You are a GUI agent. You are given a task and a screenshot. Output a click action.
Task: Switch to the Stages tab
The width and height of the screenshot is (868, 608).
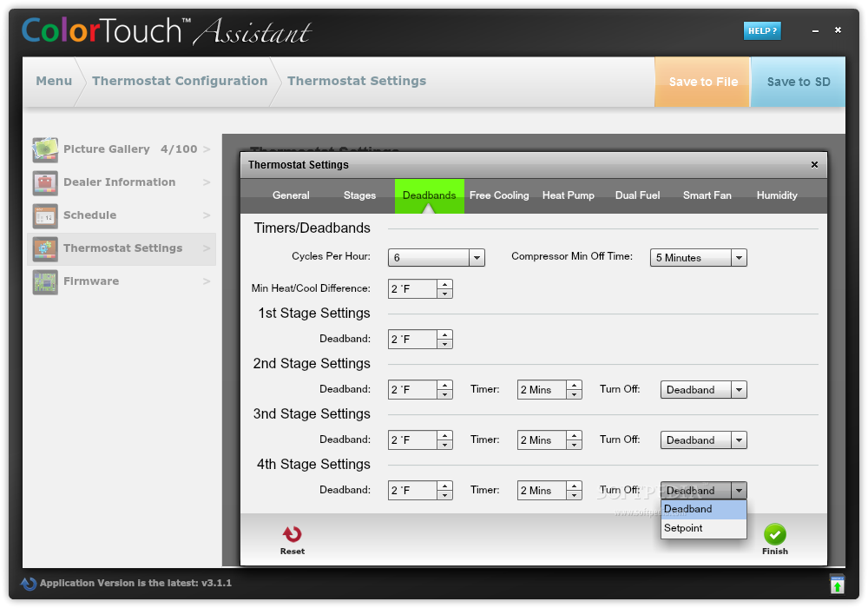[359, 195]
